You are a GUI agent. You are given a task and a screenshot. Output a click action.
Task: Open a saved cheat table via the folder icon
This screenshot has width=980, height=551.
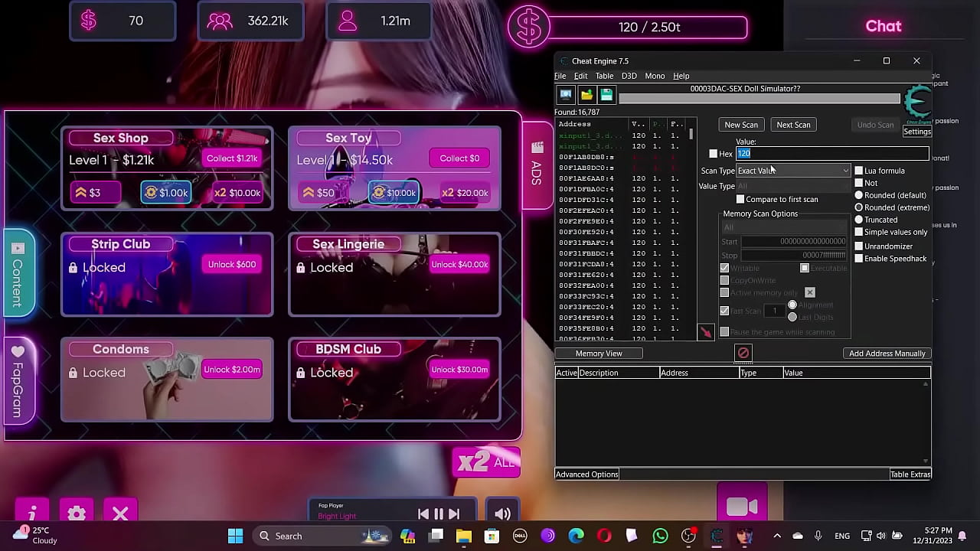click(586, 94)
